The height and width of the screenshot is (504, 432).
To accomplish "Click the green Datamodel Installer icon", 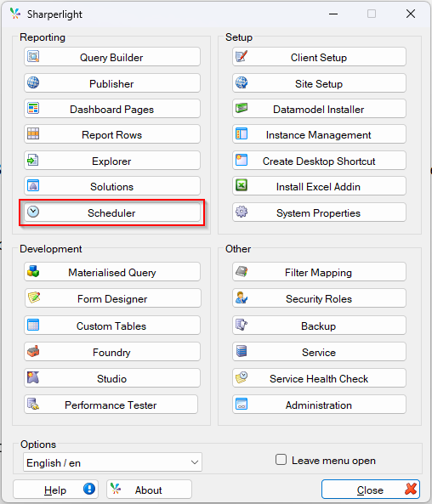I will pyautogui.click(x=242, y=108).
